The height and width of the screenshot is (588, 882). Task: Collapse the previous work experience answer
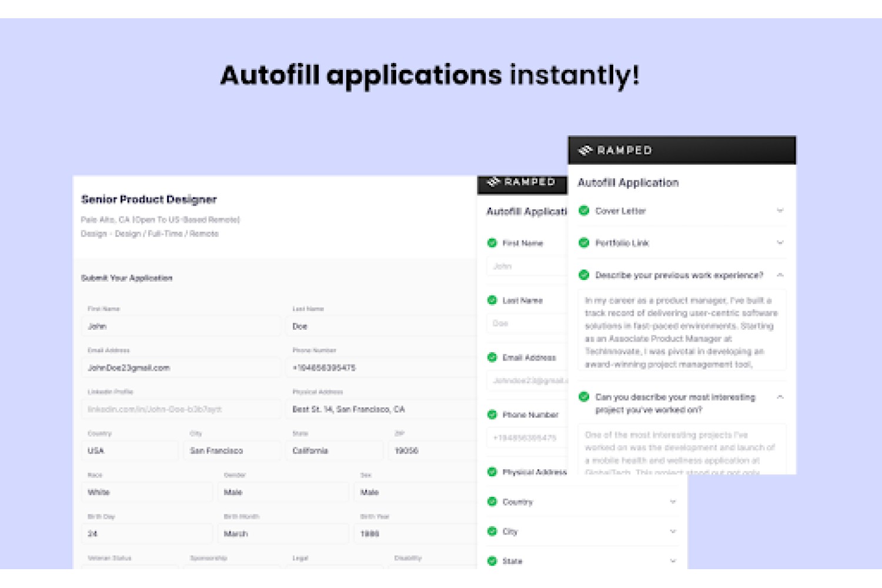(x=780, y=275)
